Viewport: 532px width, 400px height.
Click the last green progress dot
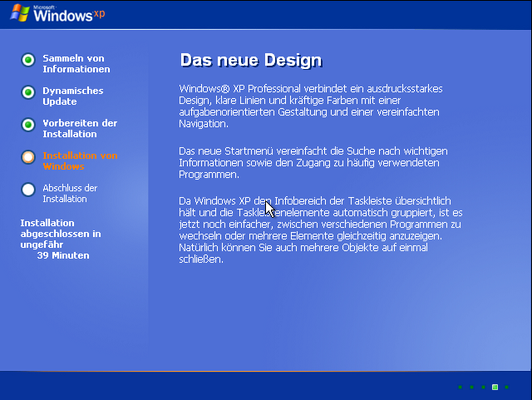click(507, 387)
